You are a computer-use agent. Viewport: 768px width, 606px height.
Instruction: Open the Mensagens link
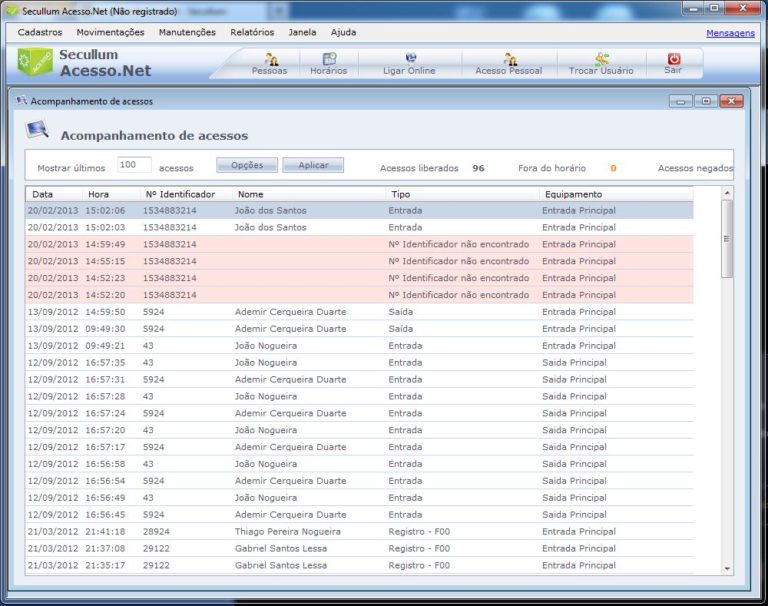[x=730, y=33]
